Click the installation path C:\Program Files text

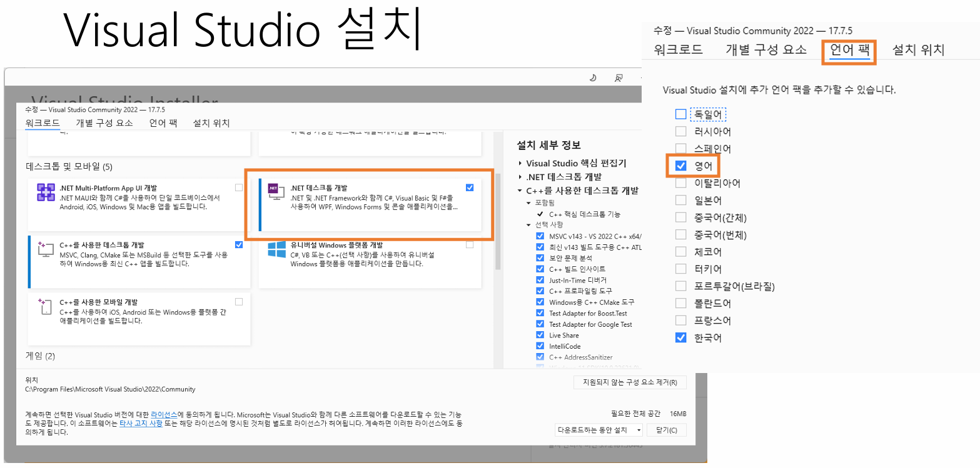(x=110, y=389)
